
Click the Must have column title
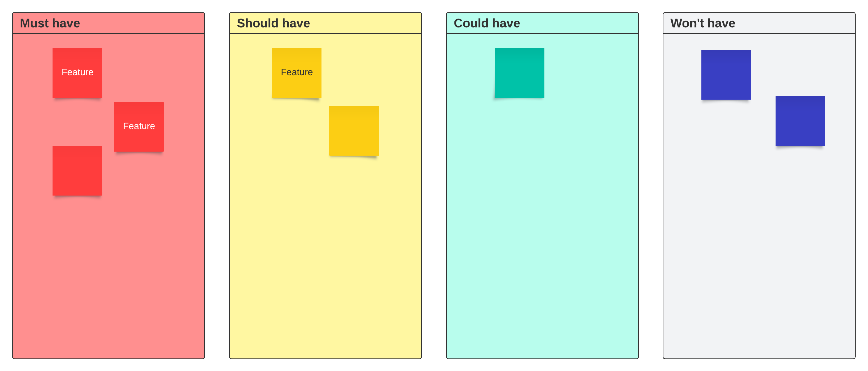pyautogui.click(x=50, y=23)
